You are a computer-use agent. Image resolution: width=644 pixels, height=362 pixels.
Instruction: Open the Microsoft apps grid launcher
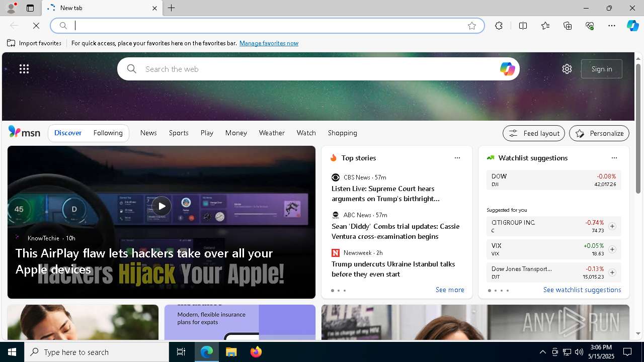point(24,69)
